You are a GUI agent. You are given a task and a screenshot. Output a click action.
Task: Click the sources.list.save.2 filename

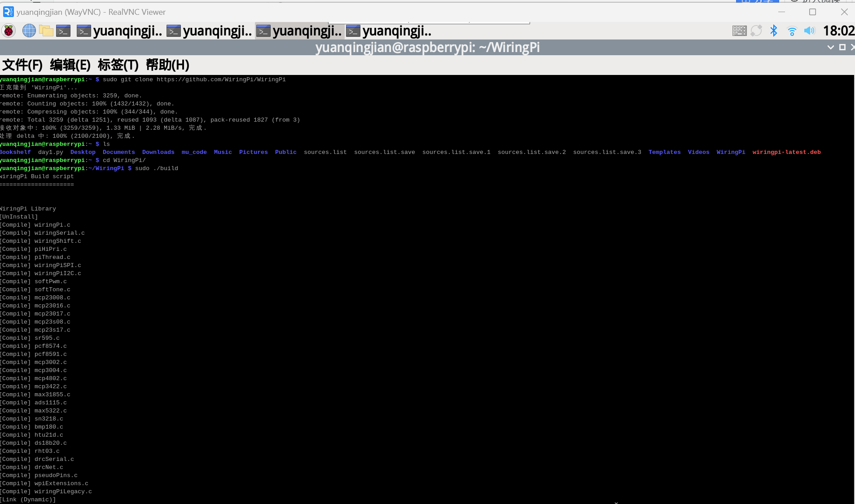point(532,152)
